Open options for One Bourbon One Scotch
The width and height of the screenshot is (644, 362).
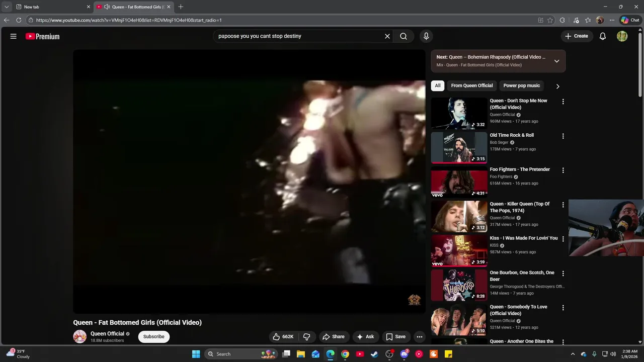(563, 274)
